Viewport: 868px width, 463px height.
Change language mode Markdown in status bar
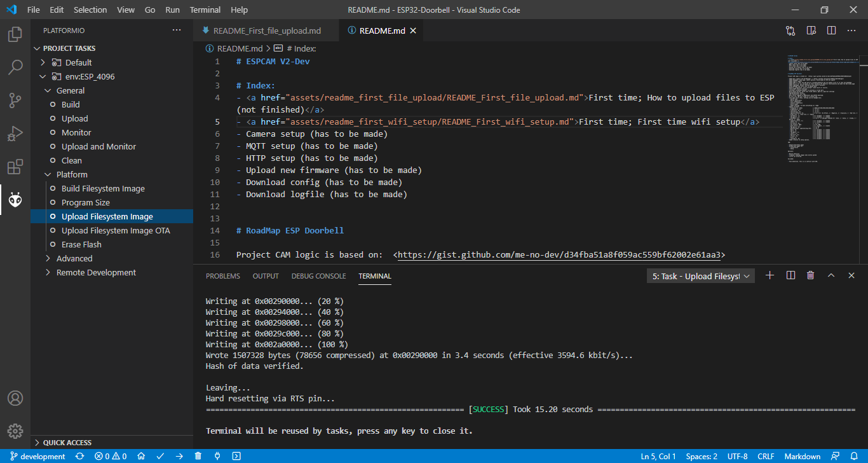point(803,456)
